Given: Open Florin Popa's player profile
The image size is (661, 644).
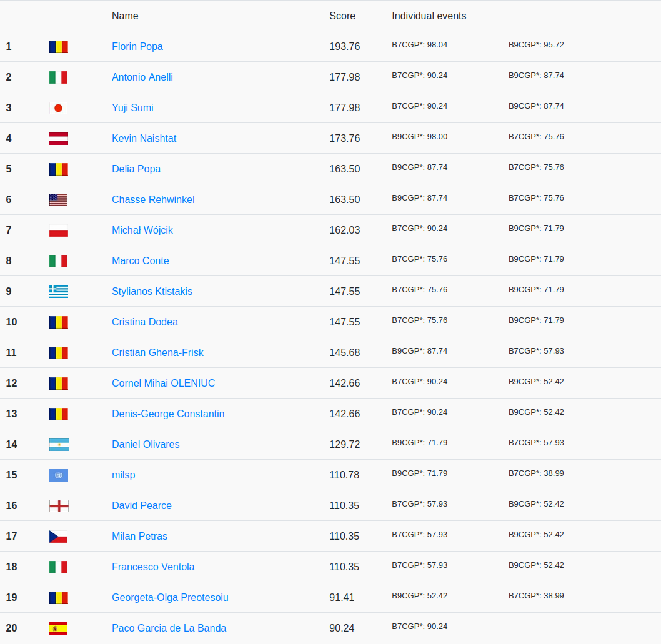Looking at the screenshot, I should tap(137, 47).
